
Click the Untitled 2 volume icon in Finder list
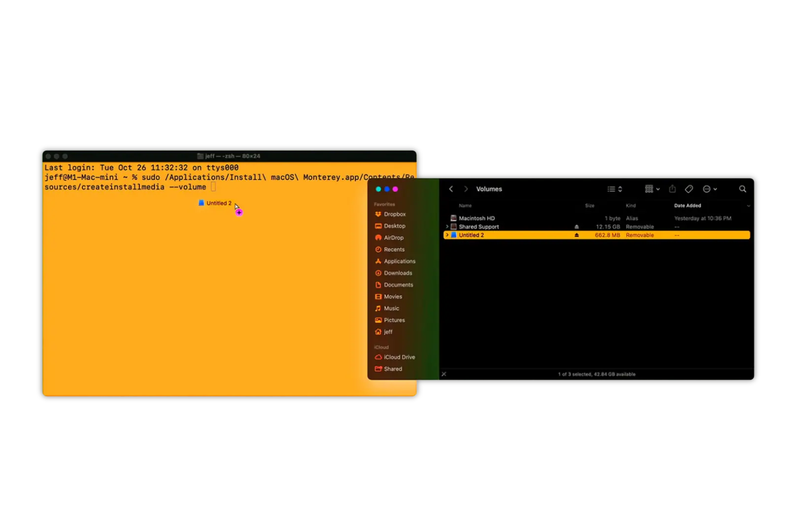(x=454, y=235)
